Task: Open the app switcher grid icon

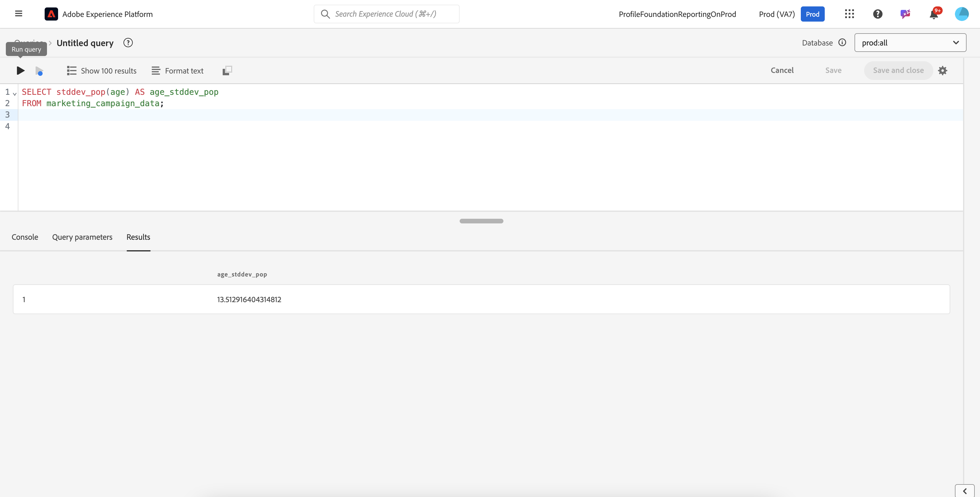Action: pyautogui.click(x=849, y=14)
